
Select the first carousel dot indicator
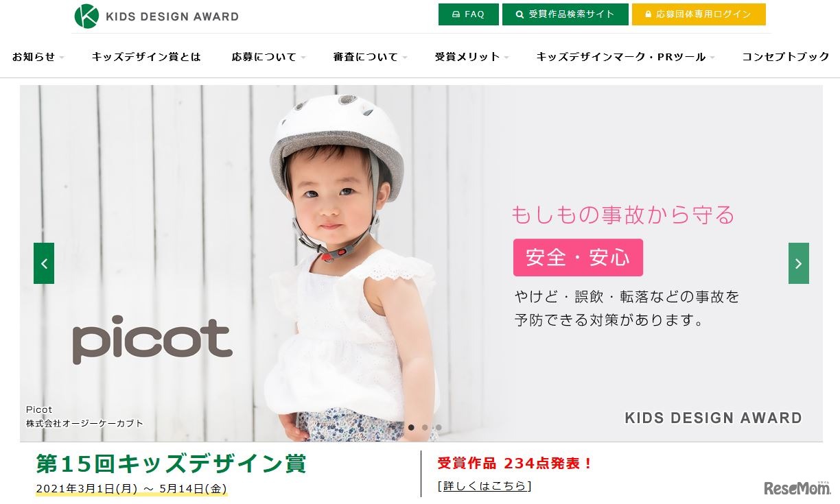coord(411,427)
